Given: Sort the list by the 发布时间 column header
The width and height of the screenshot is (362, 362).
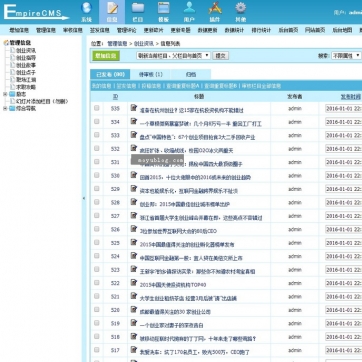Looking at the screenshot, I should coord(351,97).
